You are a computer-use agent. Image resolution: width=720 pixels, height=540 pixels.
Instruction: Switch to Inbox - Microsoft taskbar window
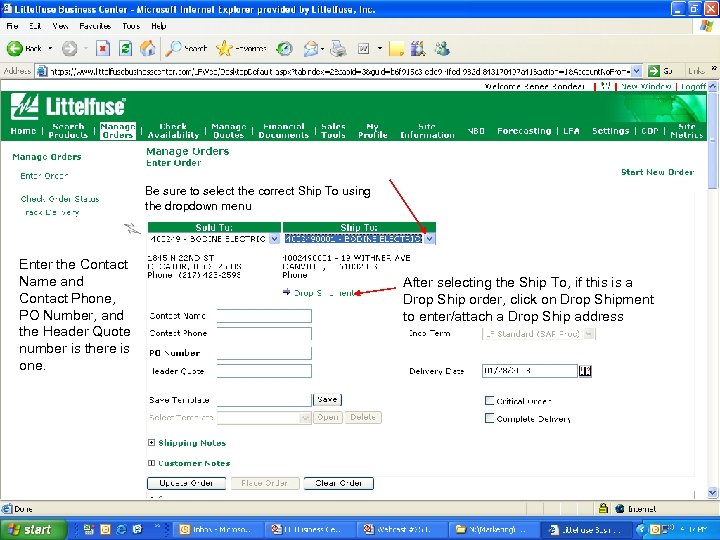219,529
